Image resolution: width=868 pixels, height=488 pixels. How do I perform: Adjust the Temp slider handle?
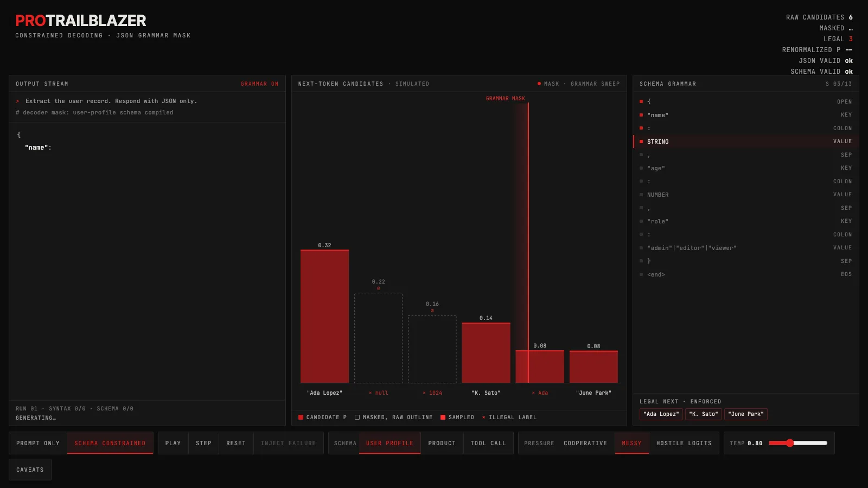[x=790, y=443]
